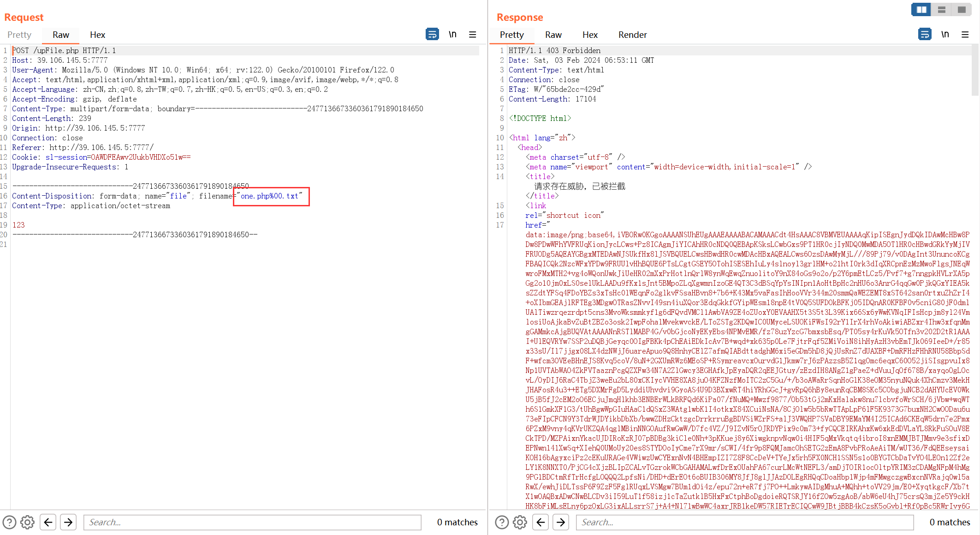Switch Request view to Pretty tab
The image size is (980, 535).
pos(19,35)
